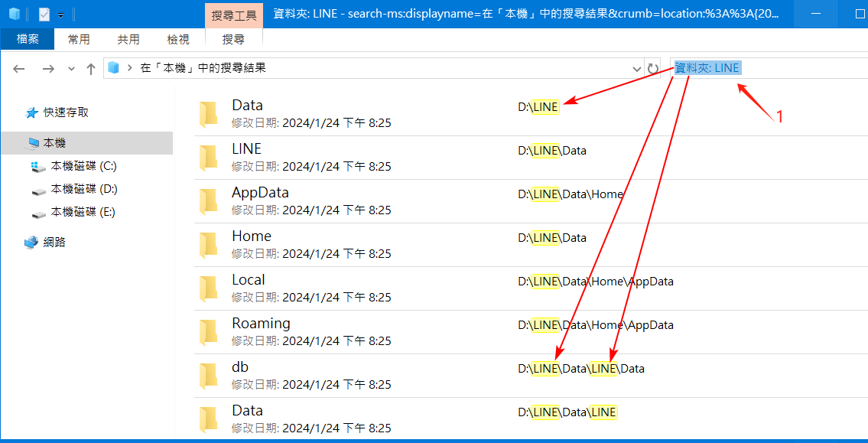Click the 本機 computer icon in sidebar
The height and width of the screenshot is (443, 868).
33,143
